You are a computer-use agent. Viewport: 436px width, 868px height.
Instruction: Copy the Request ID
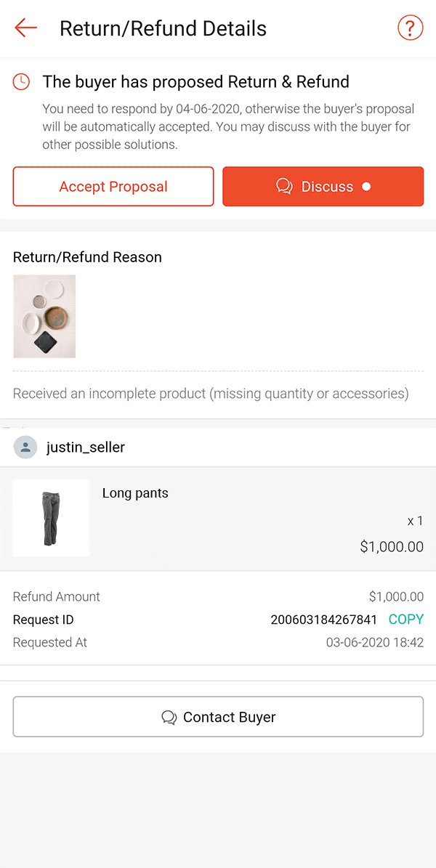click(405, 620)
